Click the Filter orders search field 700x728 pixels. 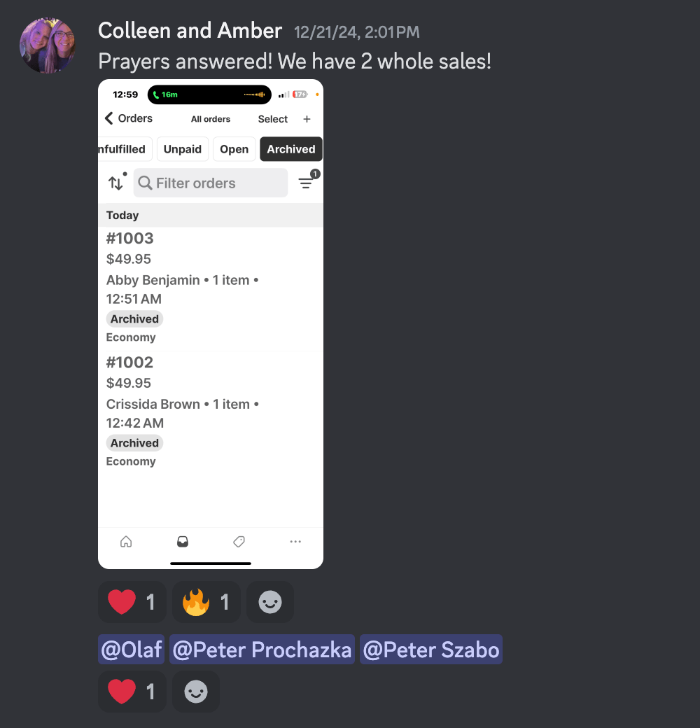click(211, 183)
